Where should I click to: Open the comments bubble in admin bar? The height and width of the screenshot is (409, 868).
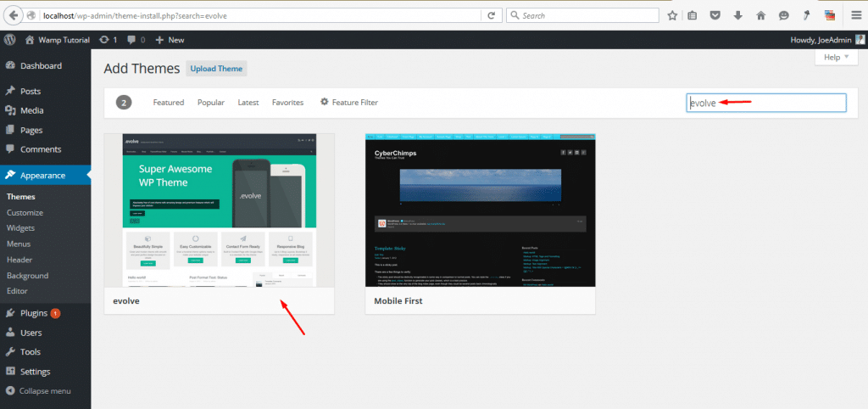[136, 40]
